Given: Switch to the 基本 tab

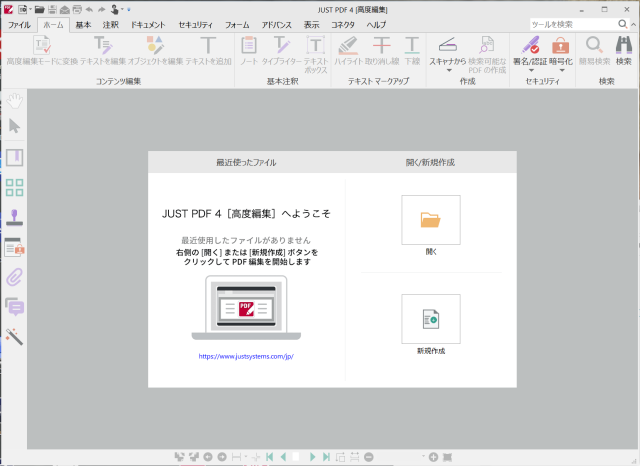Looking at the screenshot, I should pyautogui.click(x=83, y=25).
